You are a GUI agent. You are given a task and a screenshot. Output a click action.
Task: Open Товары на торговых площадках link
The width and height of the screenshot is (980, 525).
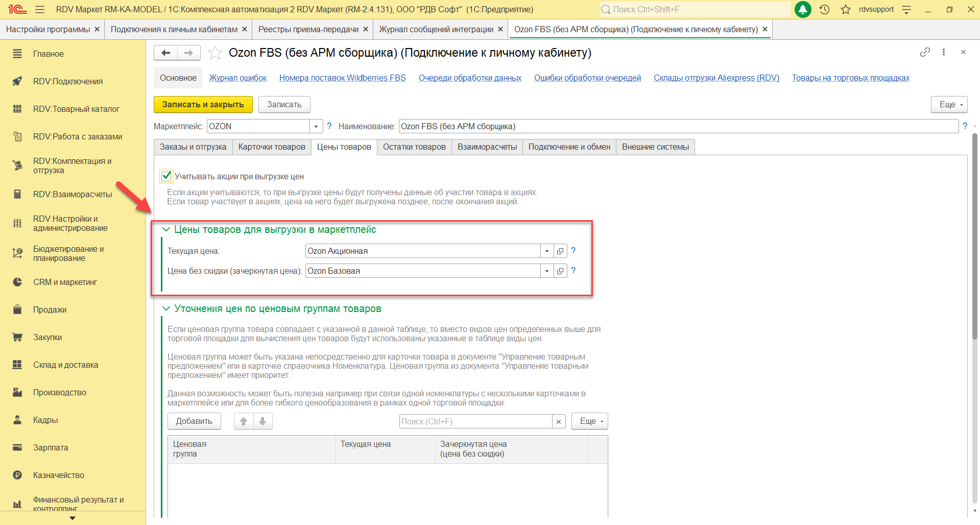[x=851, y=78]
